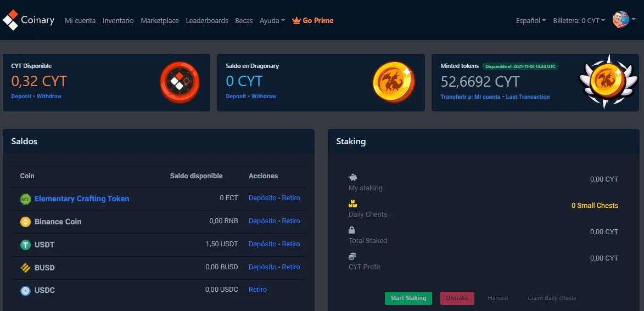The height and width of the screenshot is (311, 644).
Task: Click the 1,50 USDT balance value
Action: pos(222,244)
